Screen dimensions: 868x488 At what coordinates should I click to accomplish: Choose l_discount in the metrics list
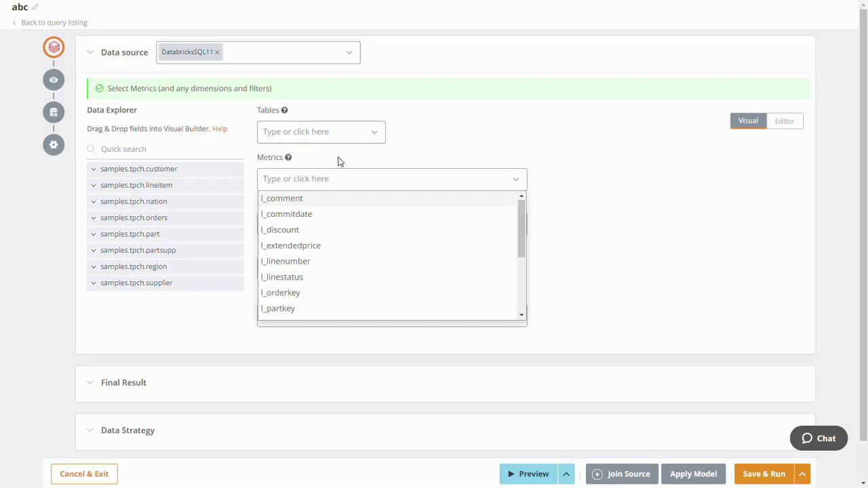click(x=280, y=230)
